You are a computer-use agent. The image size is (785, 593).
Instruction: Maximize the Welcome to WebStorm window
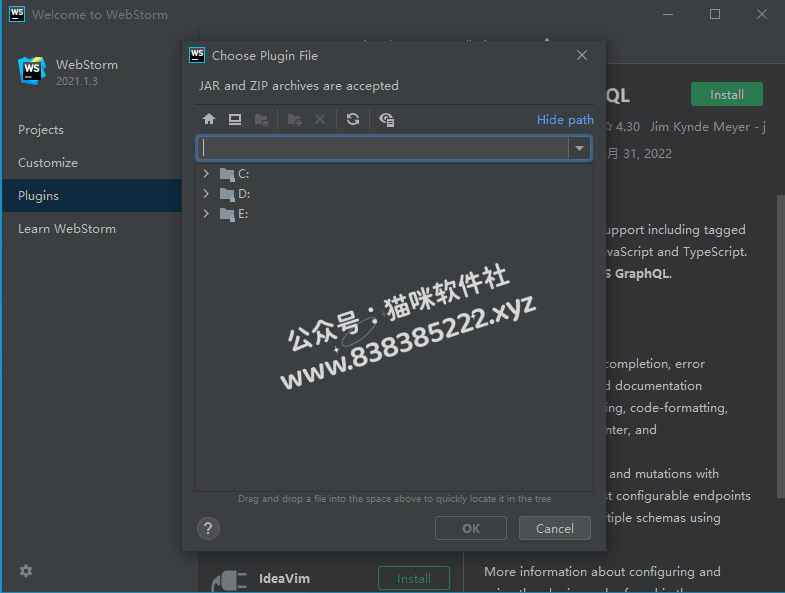click(x=715, y=15)
